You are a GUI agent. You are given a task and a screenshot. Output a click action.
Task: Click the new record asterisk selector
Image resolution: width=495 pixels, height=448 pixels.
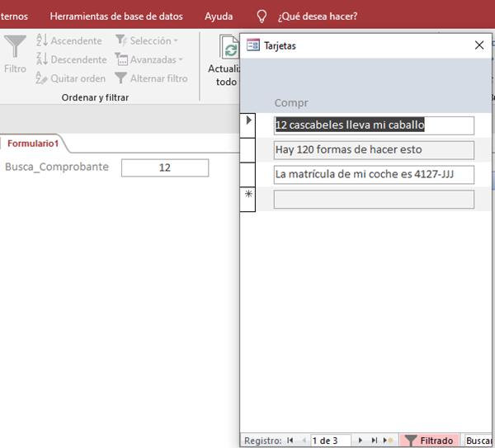248,199
